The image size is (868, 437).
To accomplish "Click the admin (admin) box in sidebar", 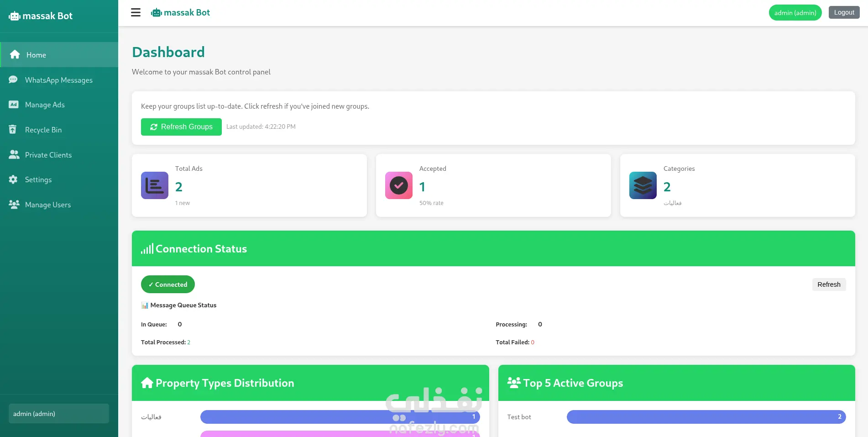I will (x=59, y=414).
